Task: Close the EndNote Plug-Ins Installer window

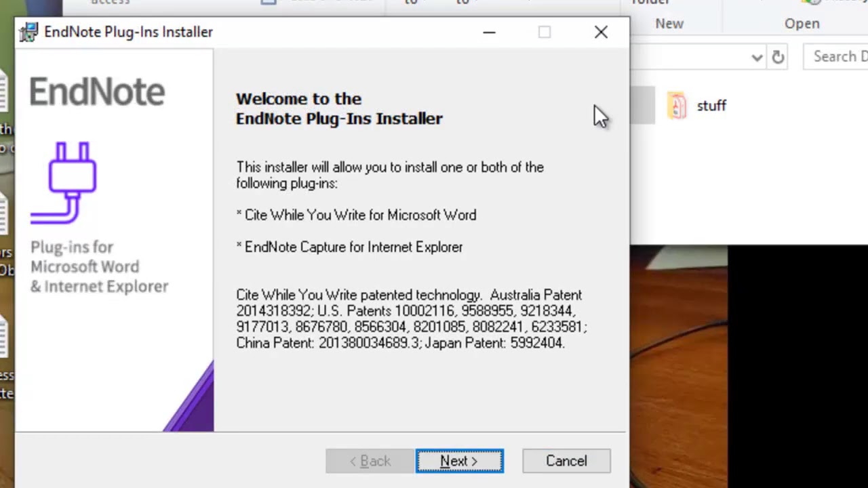Action: click(x=601, y=32)
